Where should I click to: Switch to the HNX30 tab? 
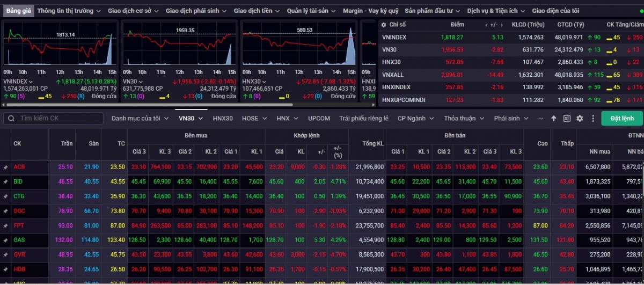point(223,118)
